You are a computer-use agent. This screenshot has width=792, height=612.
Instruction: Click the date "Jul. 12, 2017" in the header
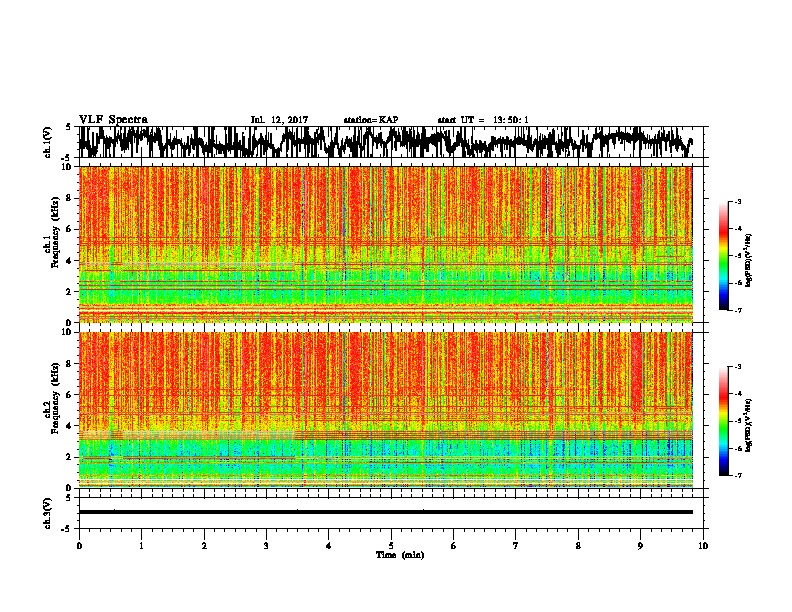(x=279, y=120)
